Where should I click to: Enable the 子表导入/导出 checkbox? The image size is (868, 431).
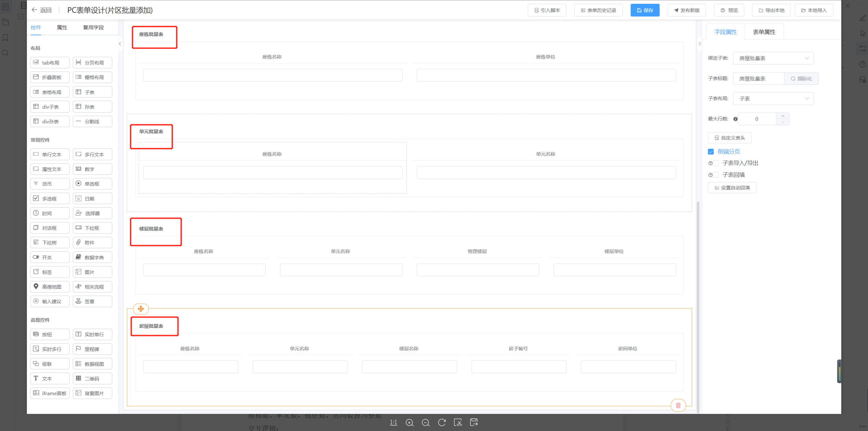(716, 163)
